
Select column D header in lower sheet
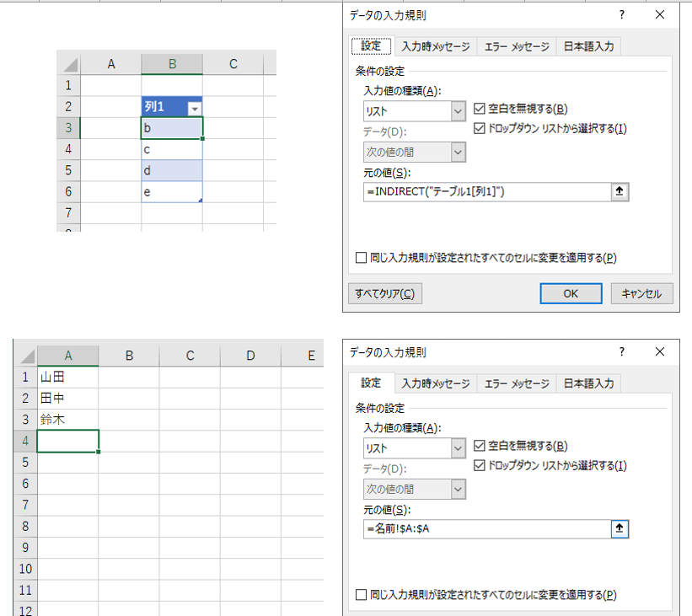(x=250, y=356)
